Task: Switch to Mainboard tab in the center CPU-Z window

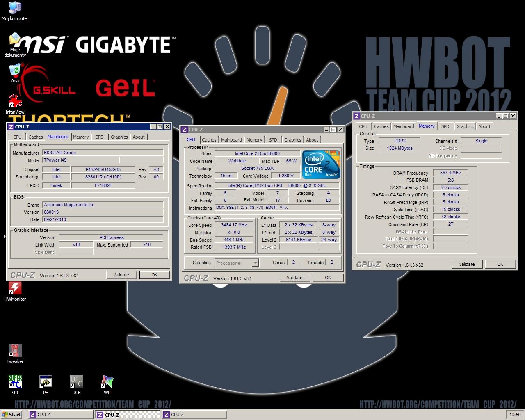Action: click(x=231, y=140)
